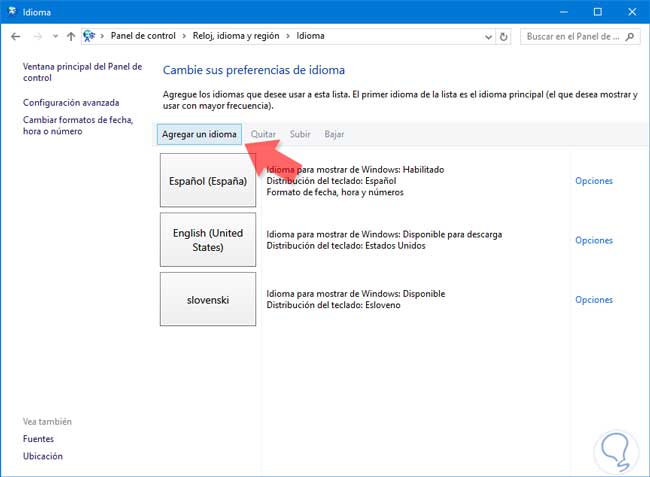Select the Idioma breadcrumb

[310, 36]
